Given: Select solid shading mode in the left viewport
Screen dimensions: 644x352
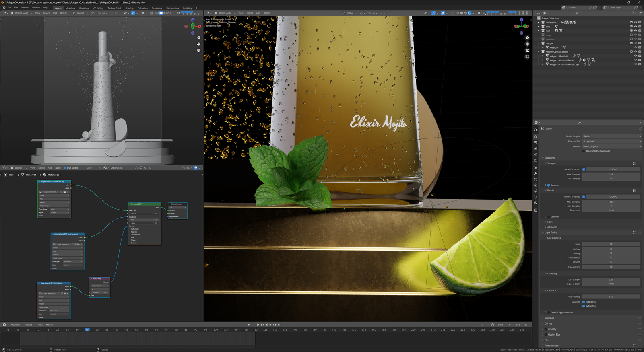Looking at the screenshot, I should [161, 13].
